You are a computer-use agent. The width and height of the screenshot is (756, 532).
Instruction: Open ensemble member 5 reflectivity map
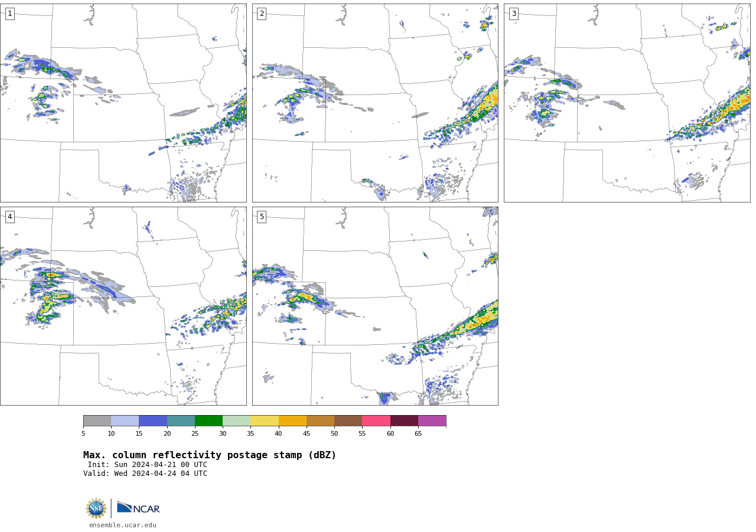pos(375,306)
